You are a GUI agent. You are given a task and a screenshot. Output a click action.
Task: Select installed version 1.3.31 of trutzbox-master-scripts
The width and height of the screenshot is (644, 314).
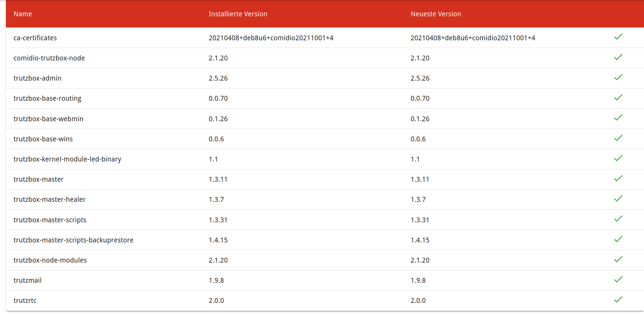pyautogui.click(x=218, y=220)
